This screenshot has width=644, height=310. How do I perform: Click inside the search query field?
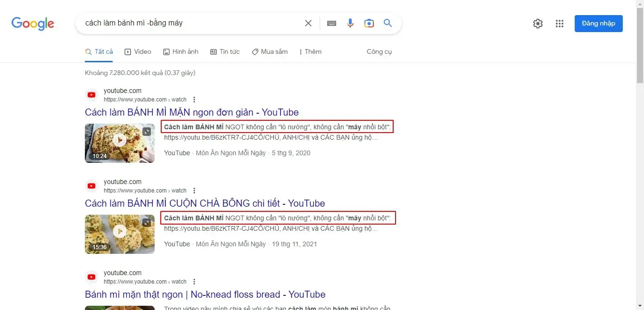189,23
